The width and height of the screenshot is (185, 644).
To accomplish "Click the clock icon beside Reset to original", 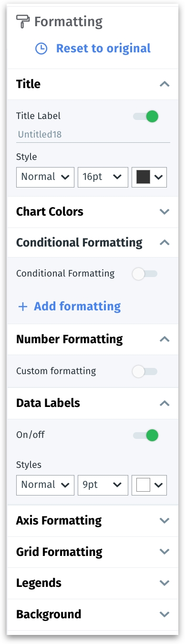I will [41, 49].
